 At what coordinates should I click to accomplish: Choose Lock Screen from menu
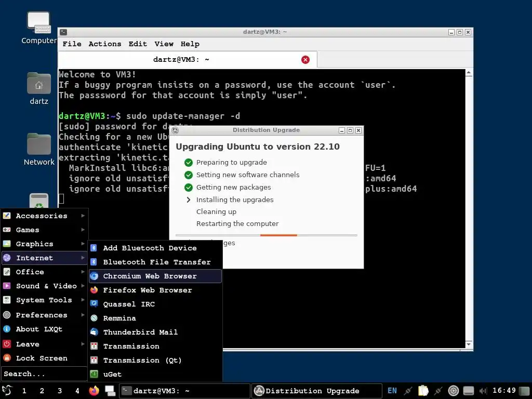pyautogui.click(x=45, y=358)
